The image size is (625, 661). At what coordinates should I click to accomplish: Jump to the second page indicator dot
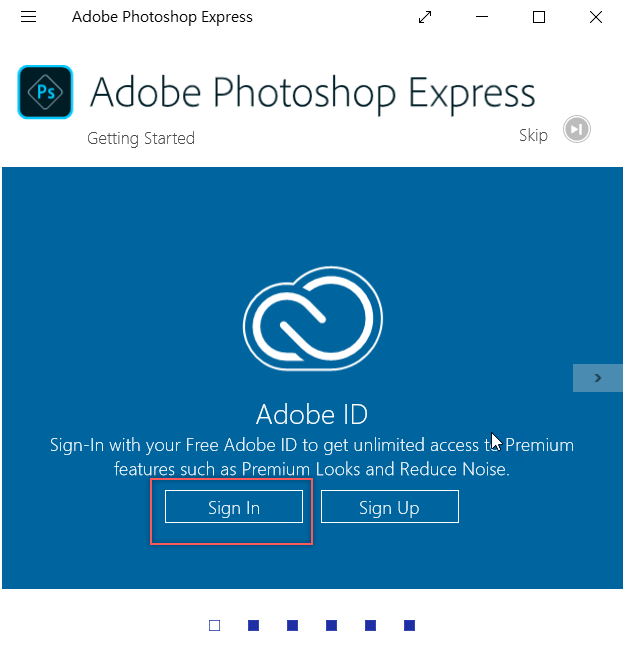[x=253, y=626]
